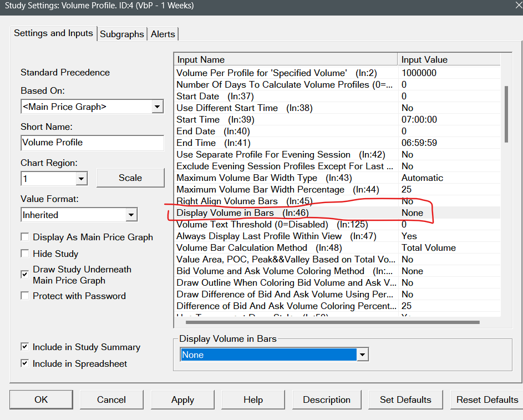Select Use Separate Profile For Evening Session row
523x420 pixels.
pos(338,155)
